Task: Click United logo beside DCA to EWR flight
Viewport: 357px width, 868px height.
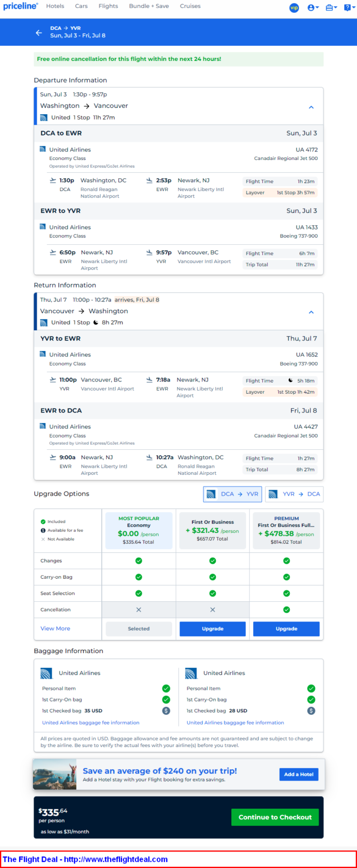Action: click(43, 149)
